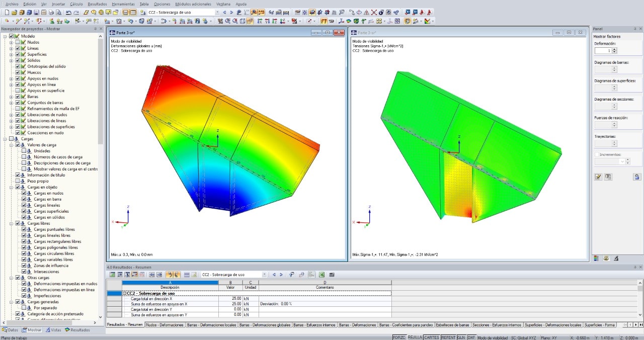
Task: Open the Resultados menu
Action: tap(97, 4)
